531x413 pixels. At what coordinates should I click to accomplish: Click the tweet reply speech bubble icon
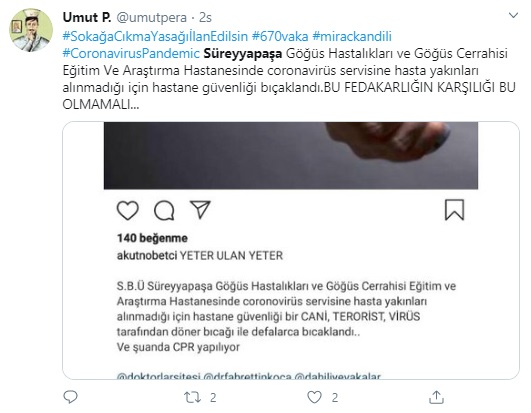(70, 397)
